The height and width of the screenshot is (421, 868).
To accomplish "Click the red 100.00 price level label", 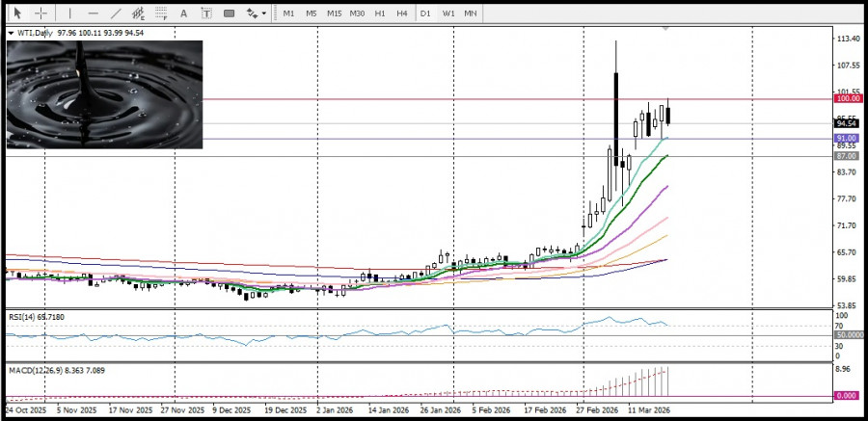I will click(x=848, y=98).
